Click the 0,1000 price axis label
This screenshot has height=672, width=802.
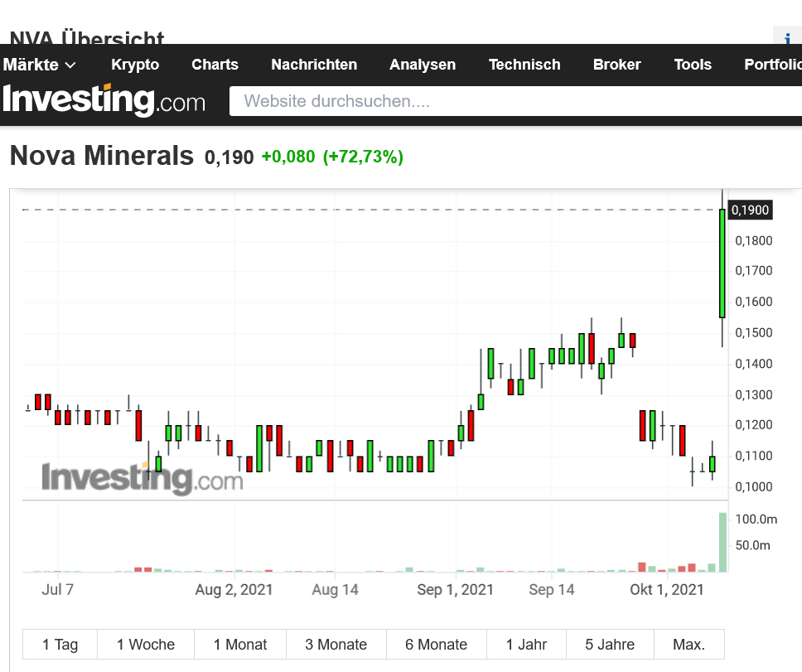click(x=753, y=487)
